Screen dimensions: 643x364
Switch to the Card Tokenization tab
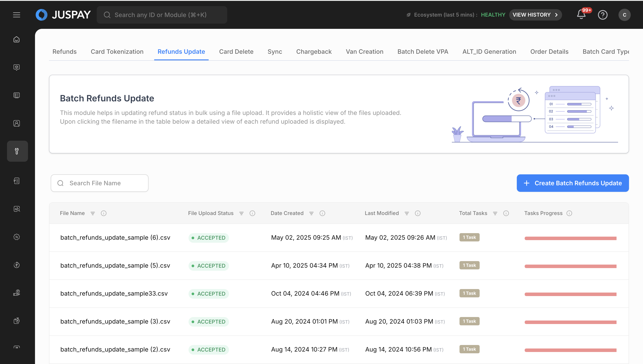click(117, 52)
